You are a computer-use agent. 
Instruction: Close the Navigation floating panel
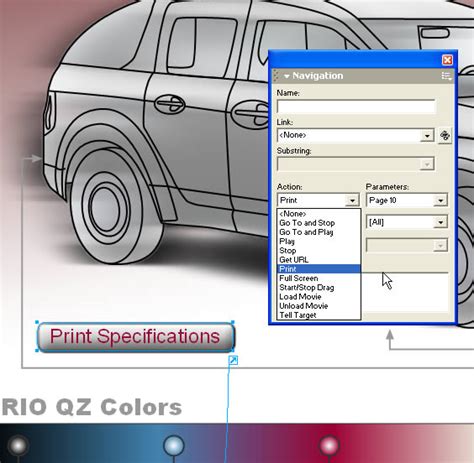pyautogui.click(x=447, y=60)
